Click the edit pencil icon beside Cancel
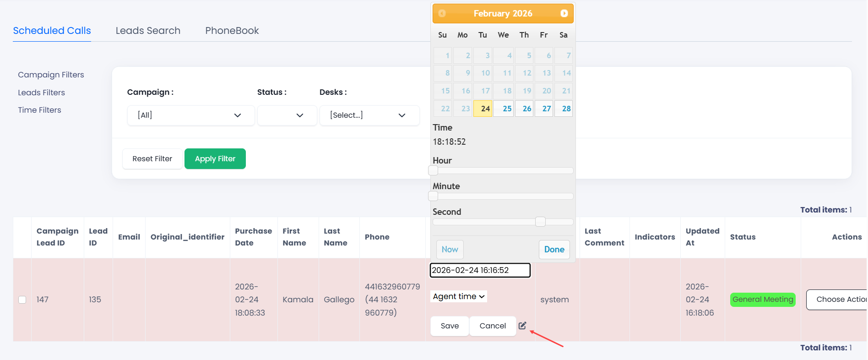 click(522, 326)
